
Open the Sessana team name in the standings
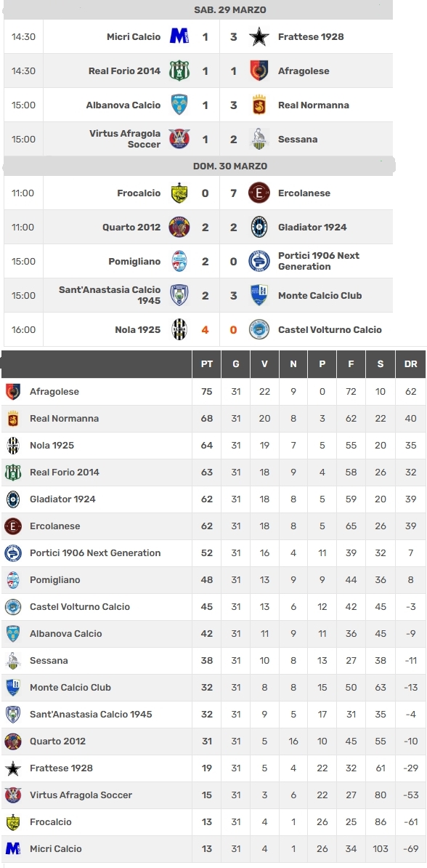click(49, 660)
